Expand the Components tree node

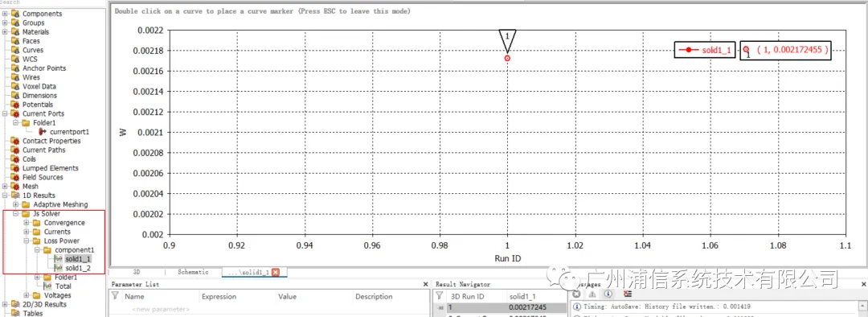5,14
